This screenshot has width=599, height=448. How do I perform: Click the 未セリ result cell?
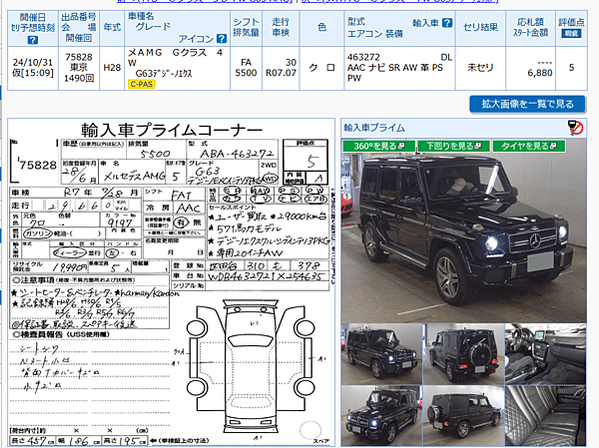coord(480,68)
